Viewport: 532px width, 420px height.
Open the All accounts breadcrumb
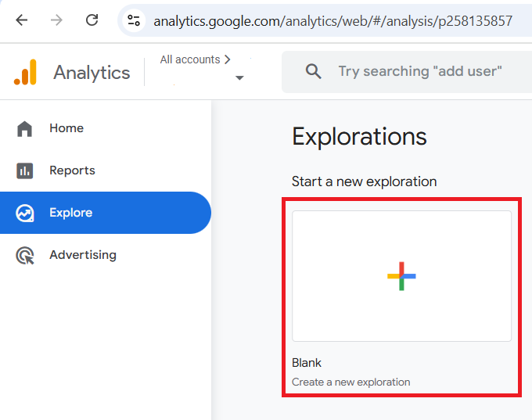(195, 59)
